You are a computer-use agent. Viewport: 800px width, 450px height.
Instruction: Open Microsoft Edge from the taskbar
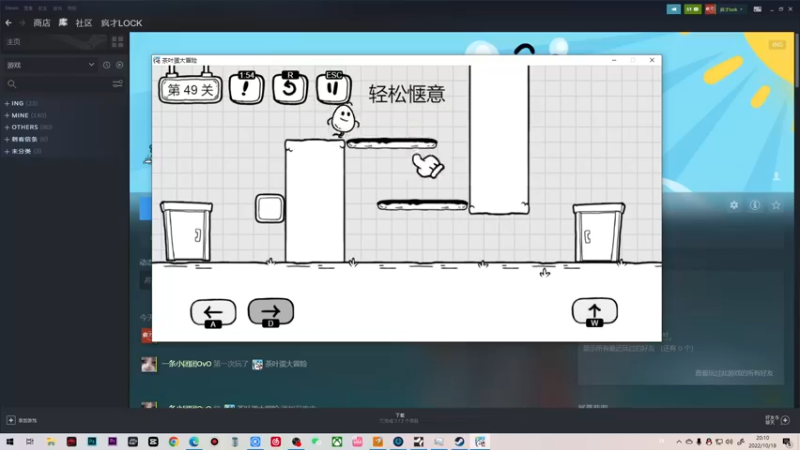coord(194,442)
